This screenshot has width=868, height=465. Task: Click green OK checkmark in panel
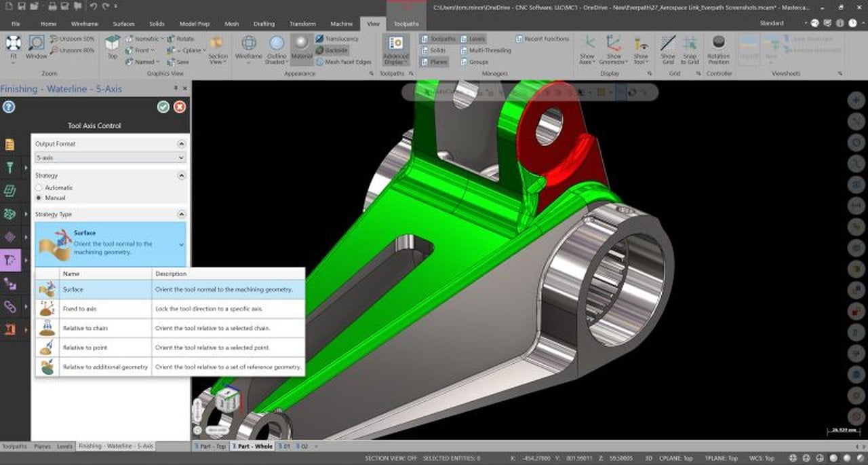pos(163,107)
